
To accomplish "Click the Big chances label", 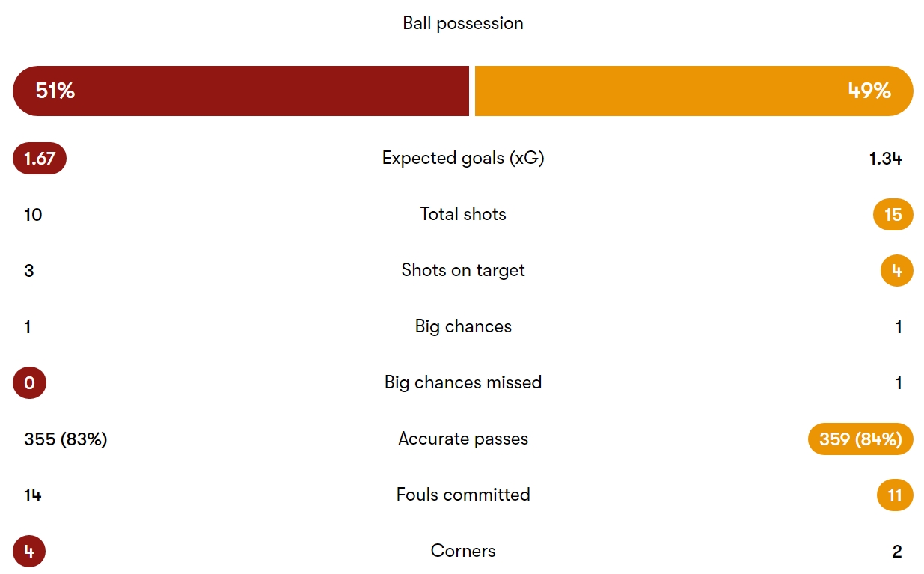I will pos(463,326).
